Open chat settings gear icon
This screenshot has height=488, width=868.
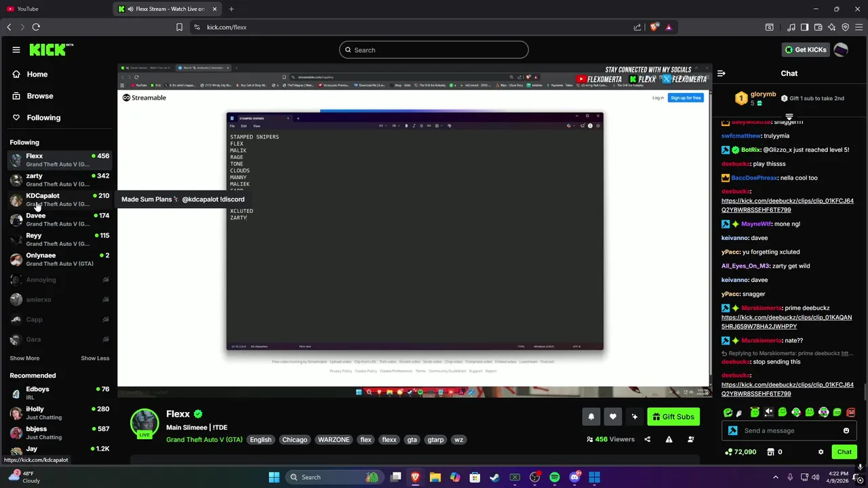pyautogui.click(x=821, y=452)
